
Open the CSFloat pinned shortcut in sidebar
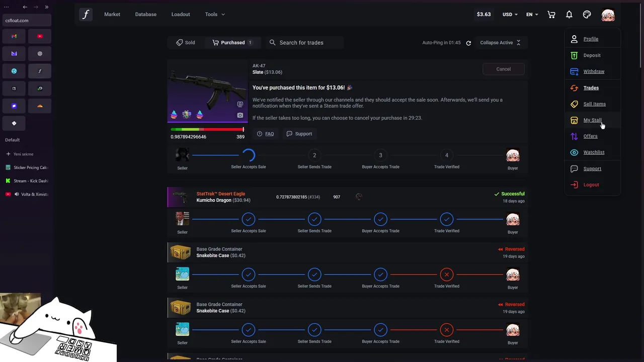[40, 71]
